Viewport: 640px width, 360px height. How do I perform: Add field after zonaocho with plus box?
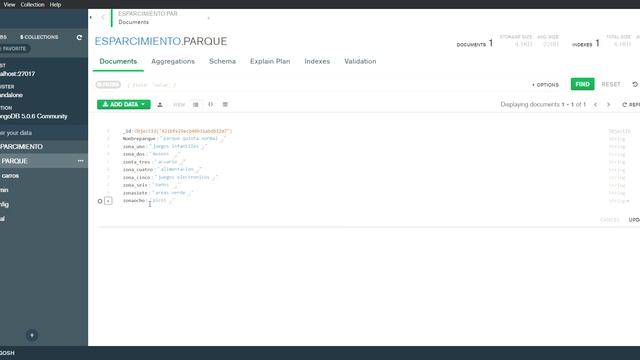(108, 201)
